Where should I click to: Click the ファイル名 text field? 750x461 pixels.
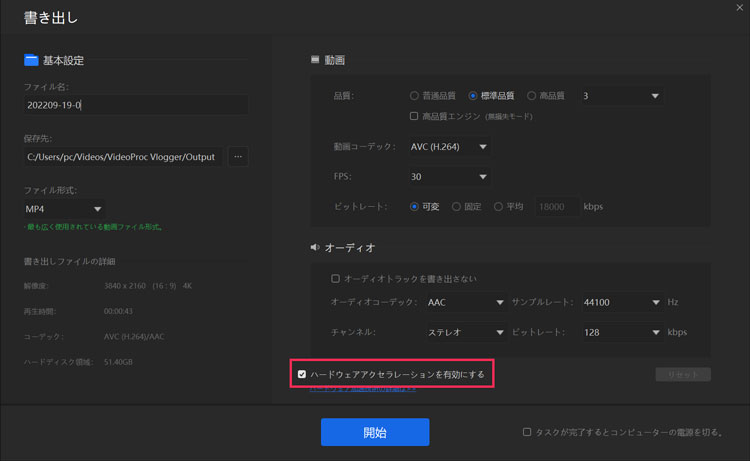[135, 105]
